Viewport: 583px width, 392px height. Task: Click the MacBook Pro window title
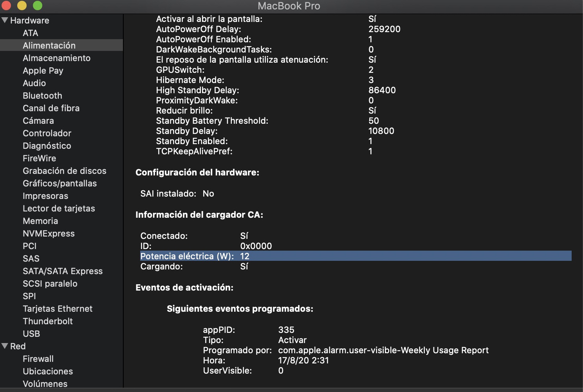coord(289,6)
